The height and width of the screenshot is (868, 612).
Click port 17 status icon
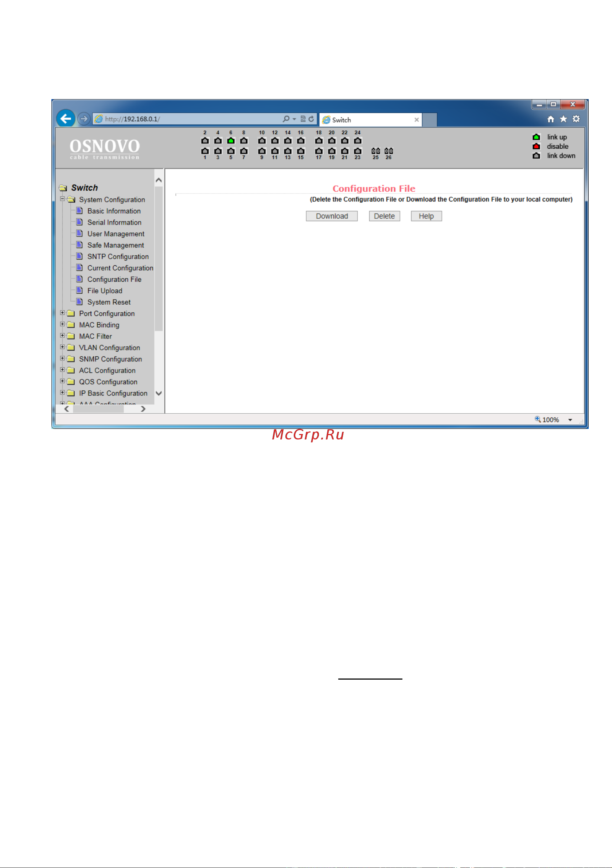coord(319,151)
